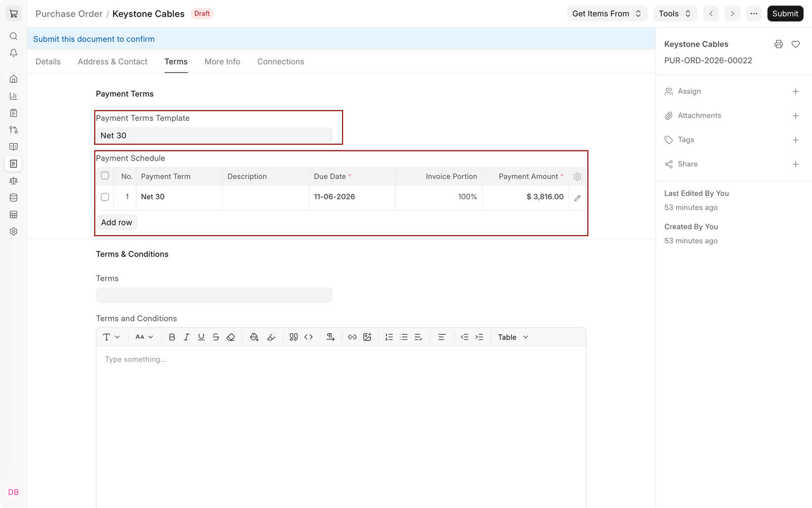
Task: Insert an image in editor
Action: click(367, 337)
